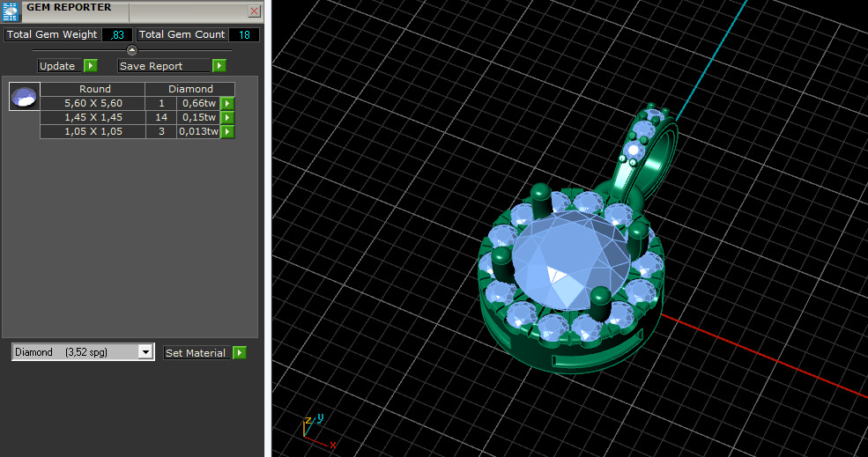Click green arrow next to Set Material
Image resolution: width=868 pixels, height=457 pixels.
240,353
